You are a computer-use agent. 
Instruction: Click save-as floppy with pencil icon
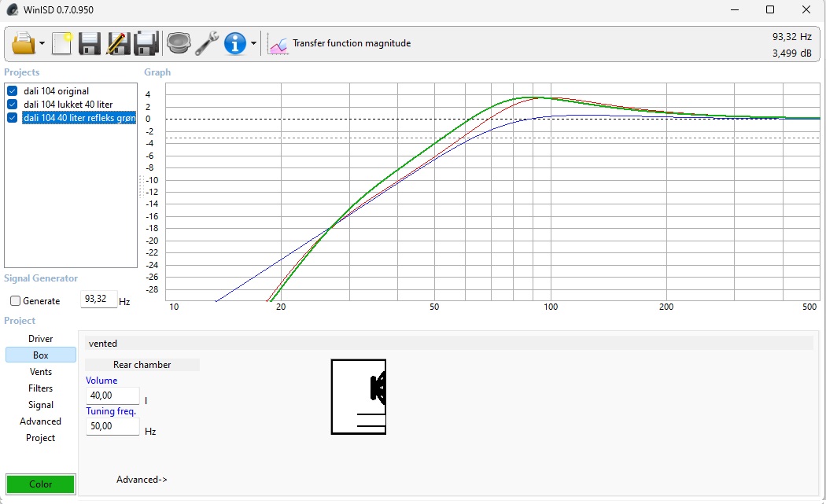pos(118,43)
